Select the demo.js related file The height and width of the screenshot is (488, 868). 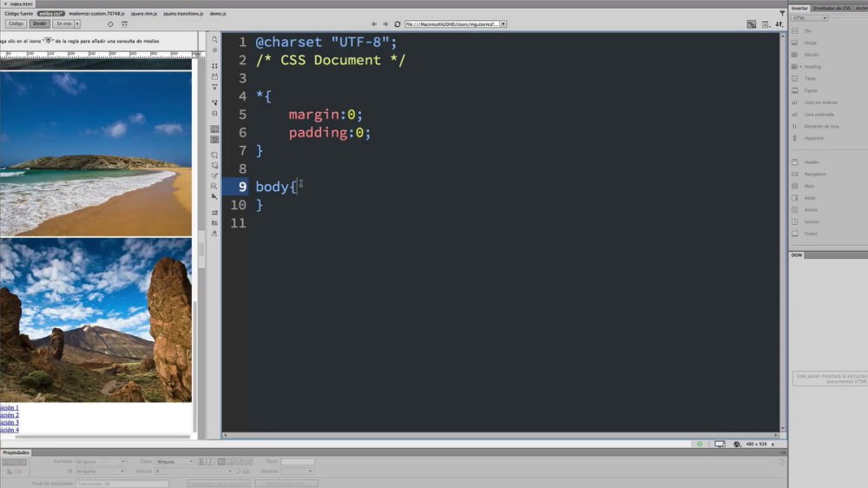(x=218, y=13)
